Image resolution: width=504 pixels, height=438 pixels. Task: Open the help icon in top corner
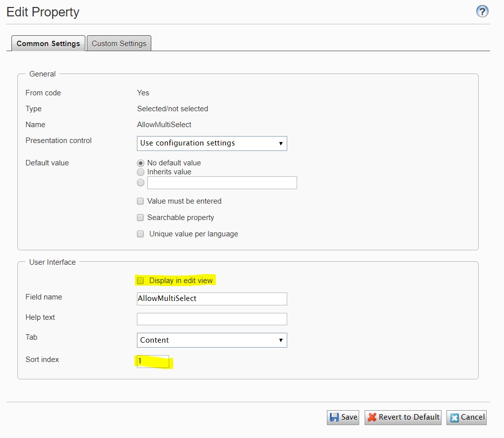point(482,11)
